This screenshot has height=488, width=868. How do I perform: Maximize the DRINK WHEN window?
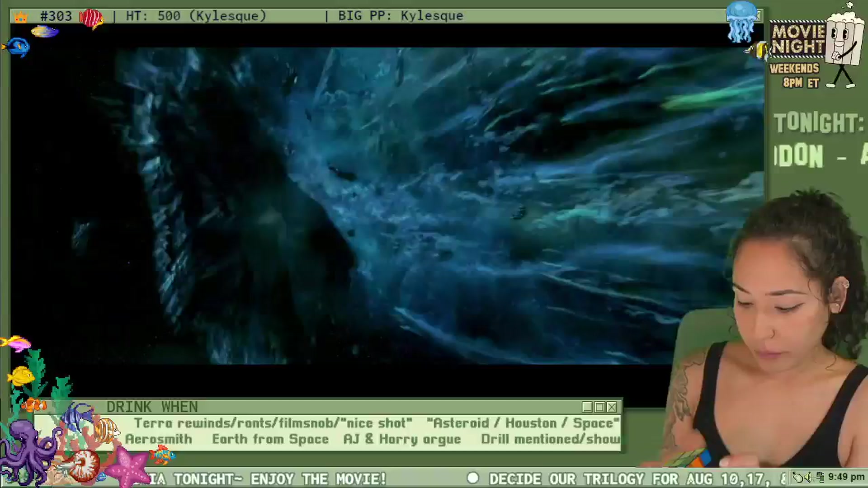point(599,407)
